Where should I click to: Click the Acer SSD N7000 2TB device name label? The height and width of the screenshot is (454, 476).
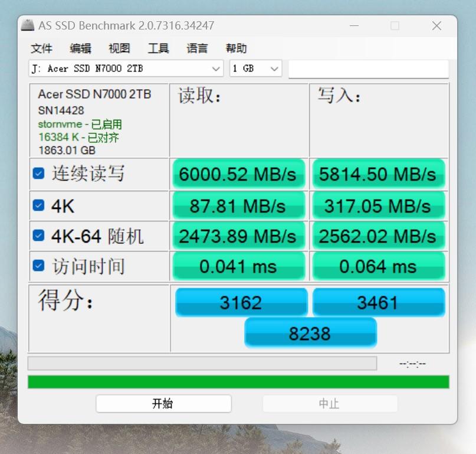(x=94, y=94)
